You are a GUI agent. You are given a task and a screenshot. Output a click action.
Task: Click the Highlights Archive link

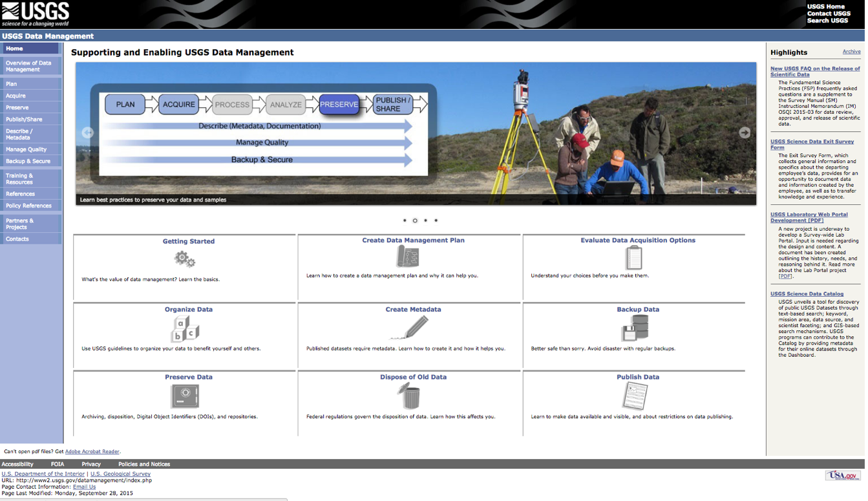(x=851, y=52)
